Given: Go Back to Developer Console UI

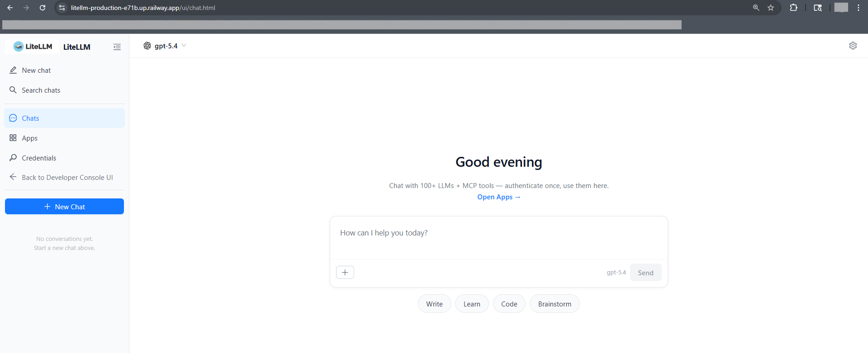Looking at the screenshot, I should click(65, 177).
